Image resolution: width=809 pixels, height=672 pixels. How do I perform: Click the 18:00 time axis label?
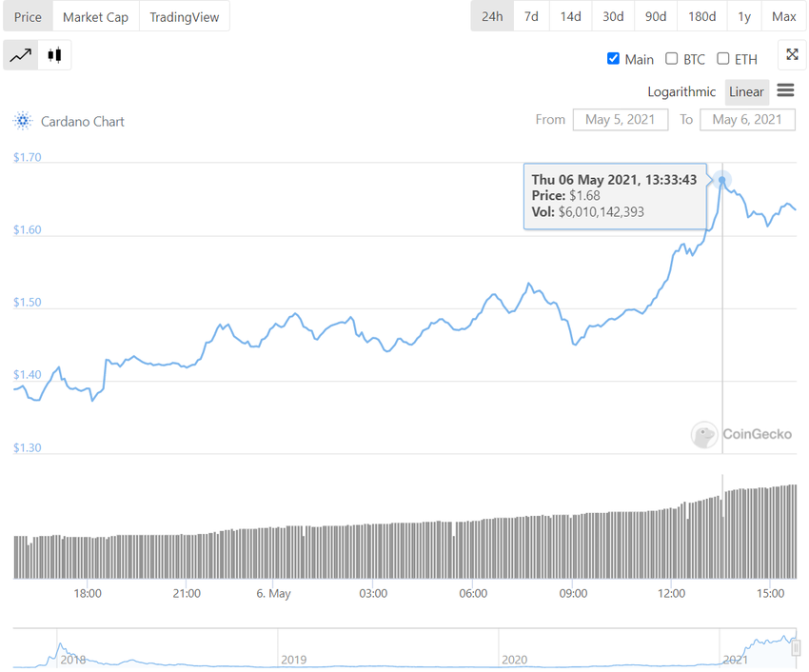(x=88, y=594)
